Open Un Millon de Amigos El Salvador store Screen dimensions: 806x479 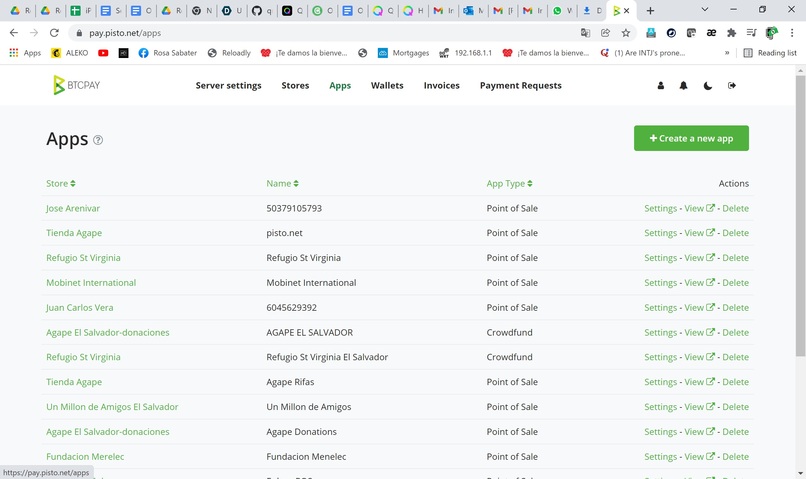coord(112,407)
